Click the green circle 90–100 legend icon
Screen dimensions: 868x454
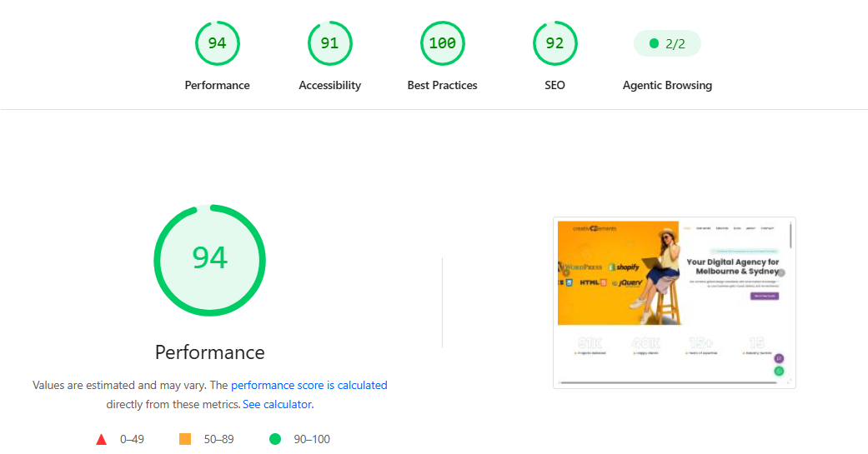click(275, 439)
